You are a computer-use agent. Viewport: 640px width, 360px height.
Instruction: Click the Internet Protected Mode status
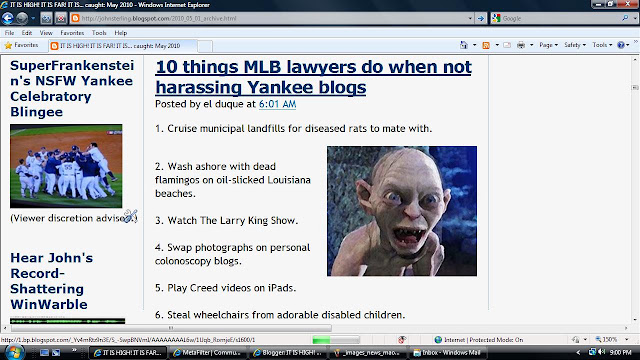479,340
